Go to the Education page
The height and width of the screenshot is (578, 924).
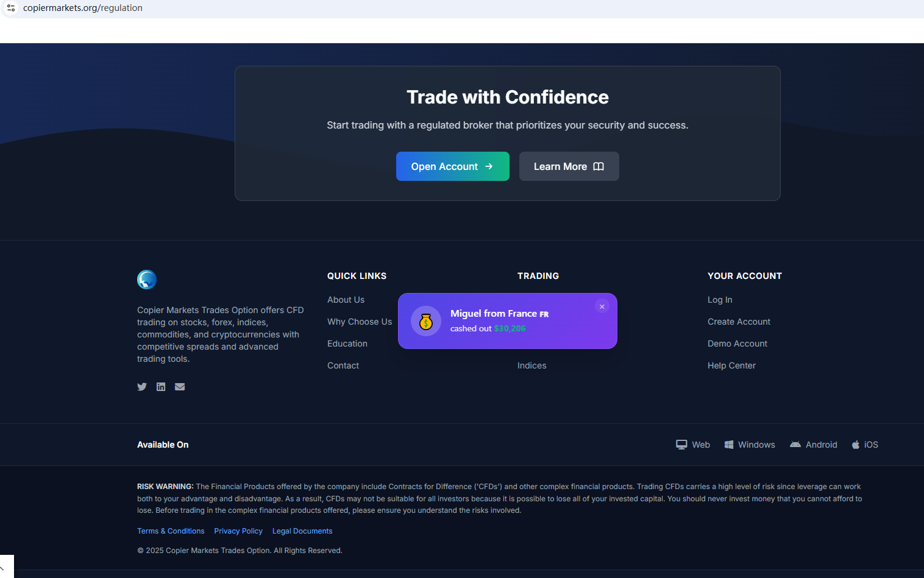[347, 344]
